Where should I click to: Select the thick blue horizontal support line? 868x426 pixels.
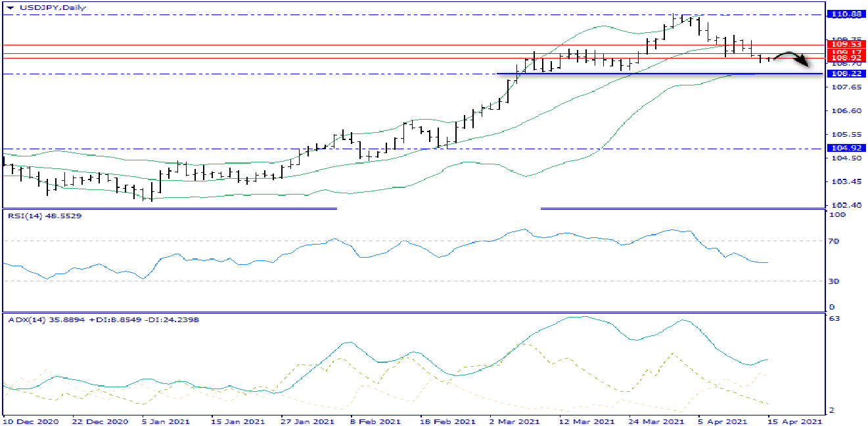(x=624, y=74)
